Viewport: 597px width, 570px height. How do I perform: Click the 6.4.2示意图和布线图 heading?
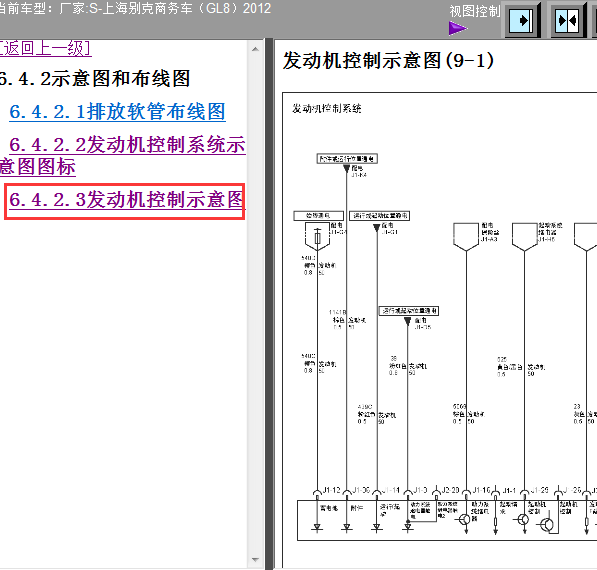(94, 79)
